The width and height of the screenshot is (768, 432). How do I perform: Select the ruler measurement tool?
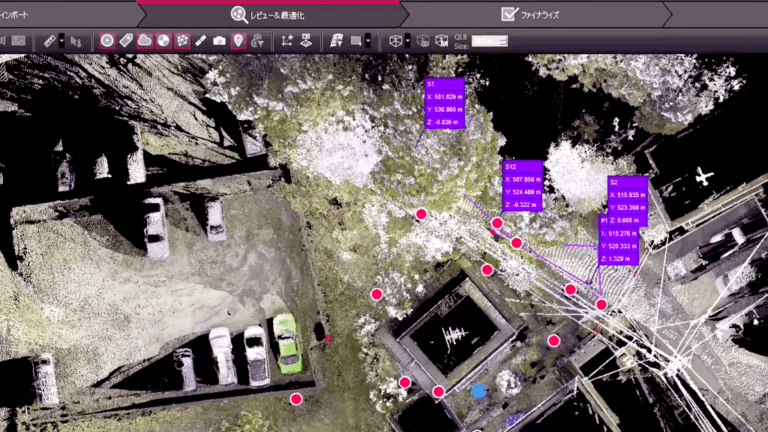(x=50, y=41)
